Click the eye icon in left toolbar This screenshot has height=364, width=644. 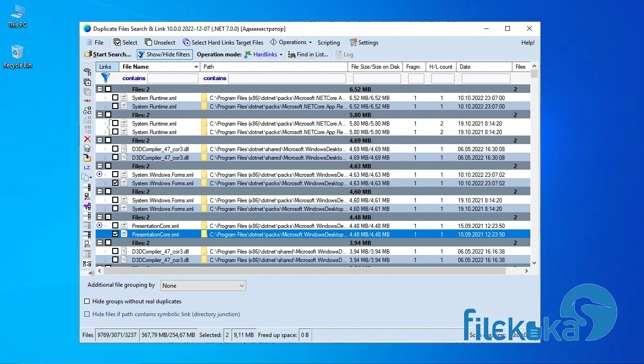(x=87, y=71)
